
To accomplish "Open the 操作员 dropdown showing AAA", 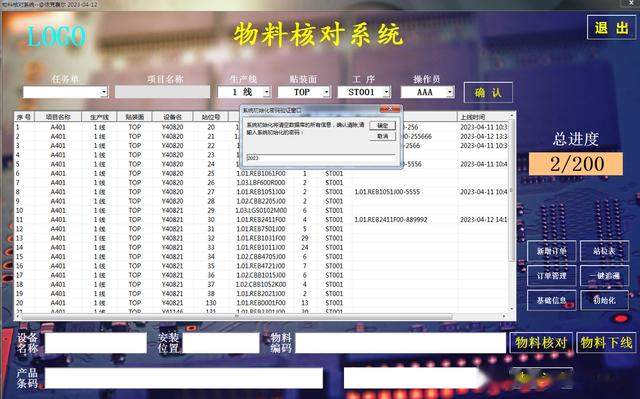I will pyautogui.click(x=449, y=92).
